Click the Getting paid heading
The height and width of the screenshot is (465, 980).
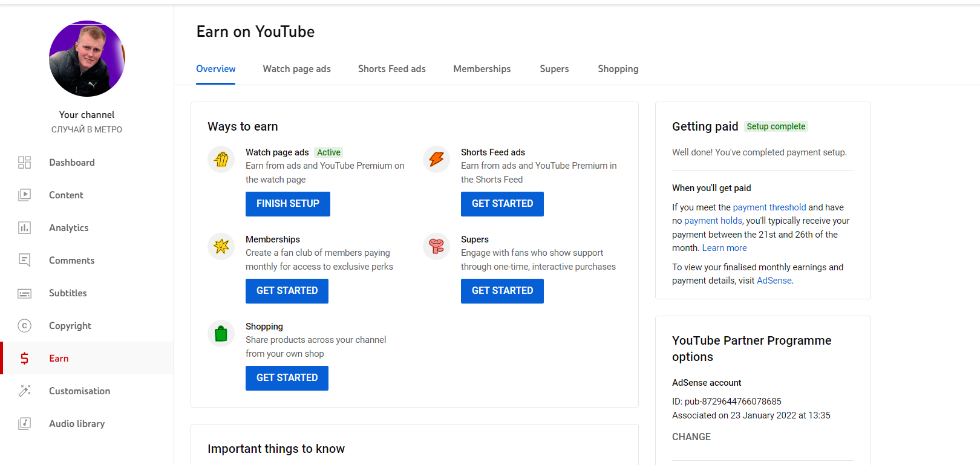point(705,126)
